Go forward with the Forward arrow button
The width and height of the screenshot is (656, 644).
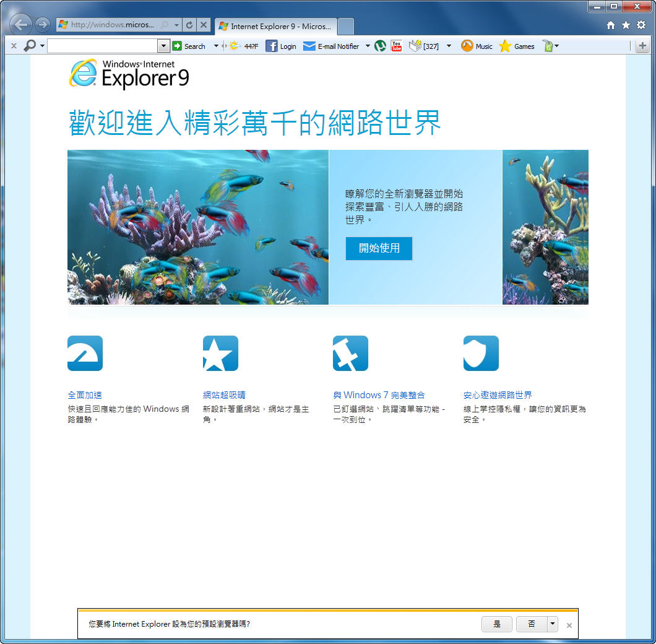43,25
